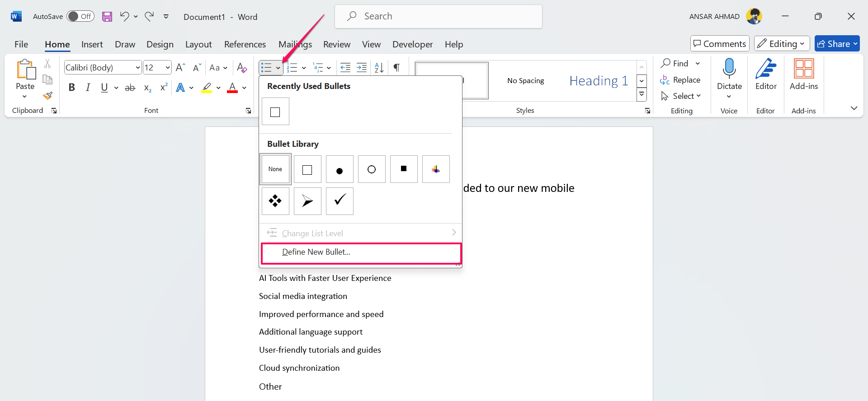Viewport: 868px width, 401px height.
Task: Click the Cut scissors icon
Action: click(47, 64)
